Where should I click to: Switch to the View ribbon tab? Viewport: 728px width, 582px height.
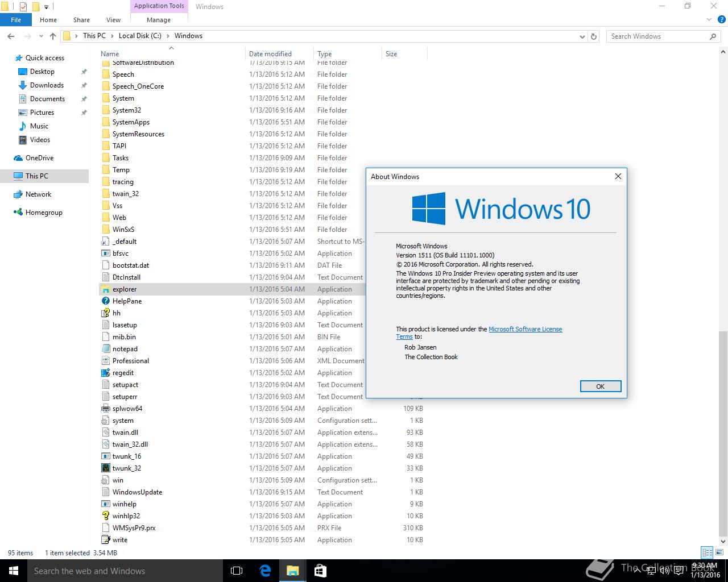point(113,20)
